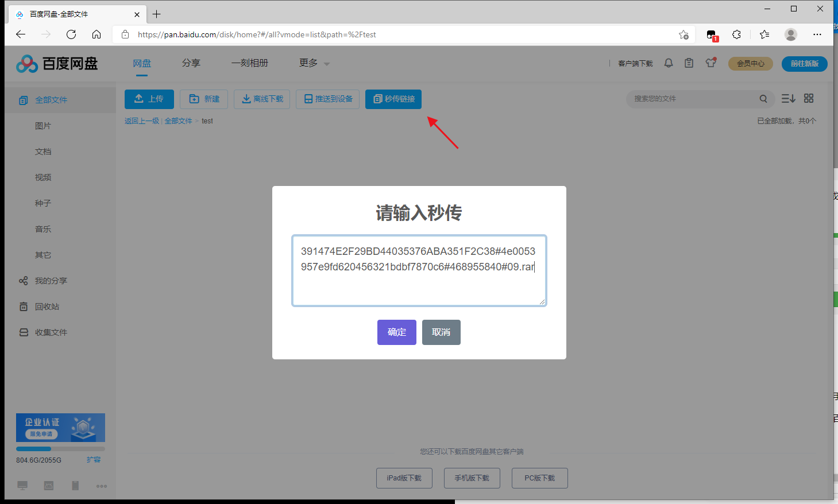Open browser extensions puzzle icon
The image size is (838, 504).
pos(737,34)
